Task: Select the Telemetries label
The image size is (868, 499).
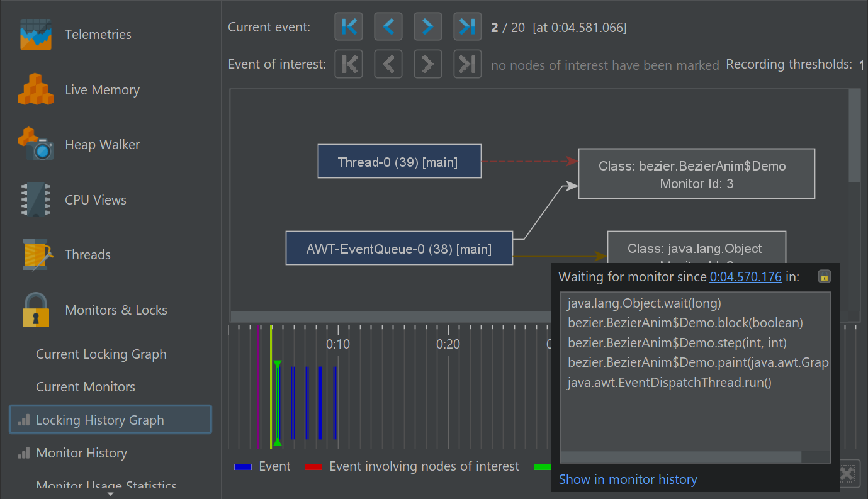Action: [98, 35]
